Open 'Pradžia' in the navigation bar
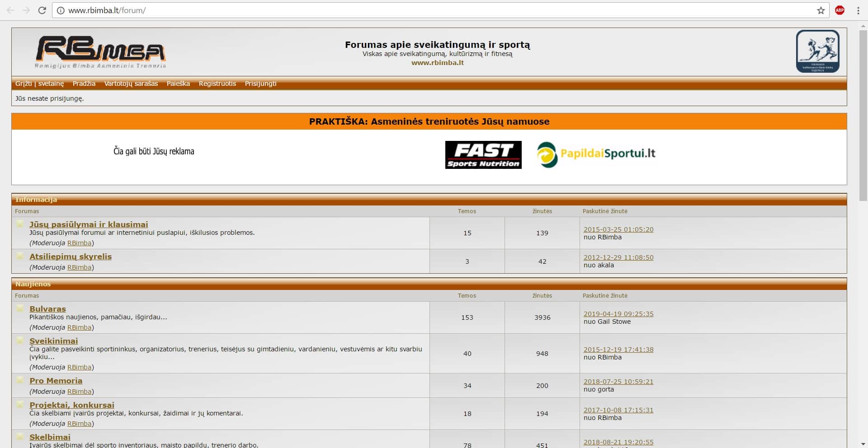Screen dimensions: 868x448 tap(84, 84)
